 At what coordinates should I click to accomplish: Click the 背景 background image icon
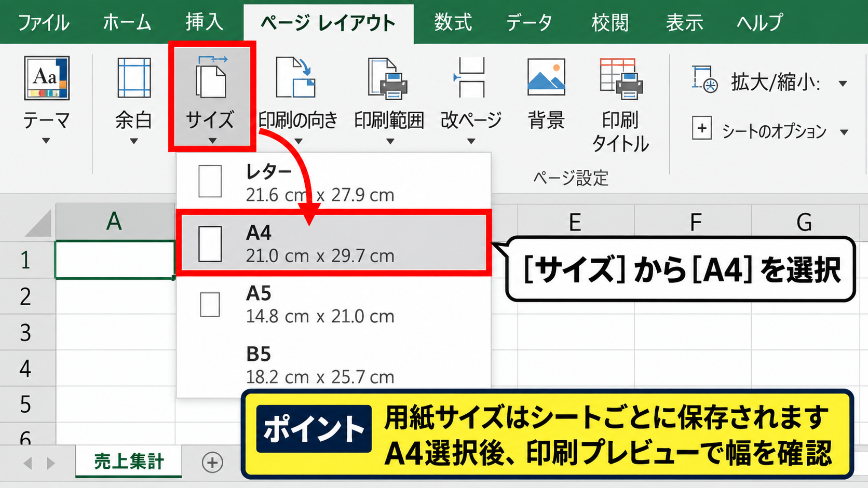click(546, 77)
